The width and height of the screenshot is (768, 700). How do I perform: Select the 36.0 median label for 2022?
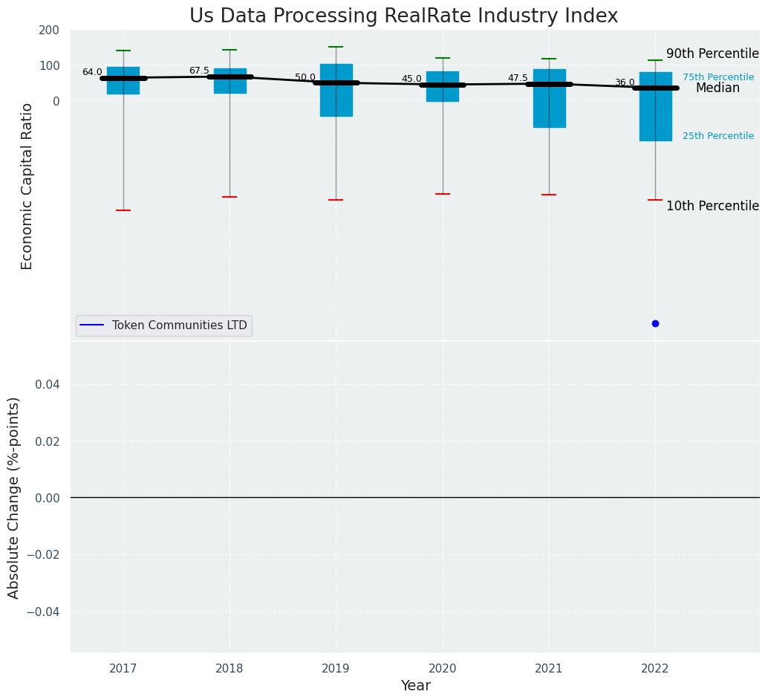[x=625, y=82]
